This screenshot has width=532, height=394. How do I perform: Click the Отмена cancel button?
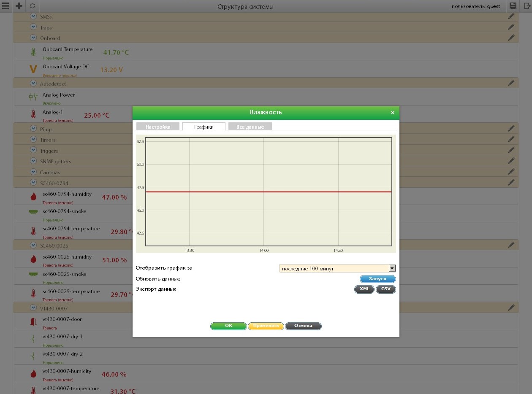pyautogui.click(x=303, y=326)
